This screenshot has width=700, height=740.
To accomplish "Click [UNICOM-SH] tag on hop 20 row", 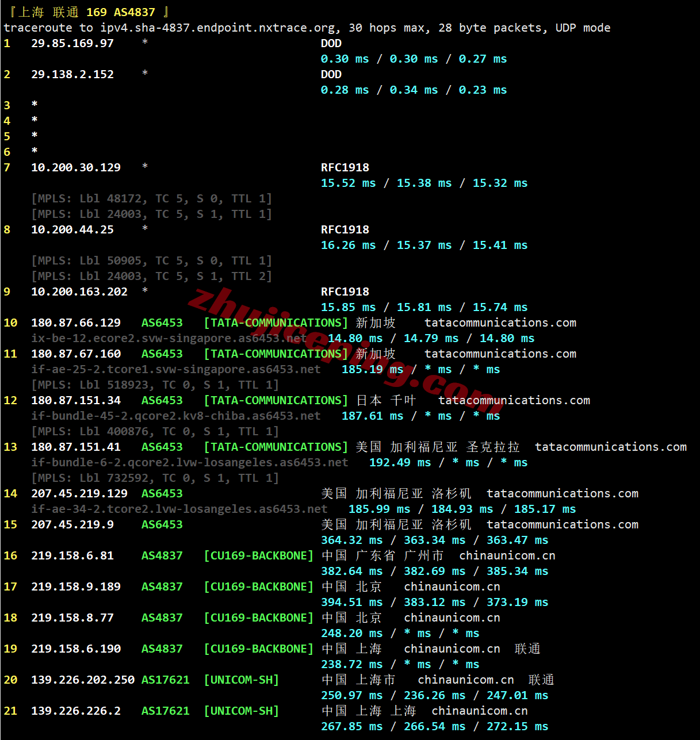I will (x=242, y=680).
